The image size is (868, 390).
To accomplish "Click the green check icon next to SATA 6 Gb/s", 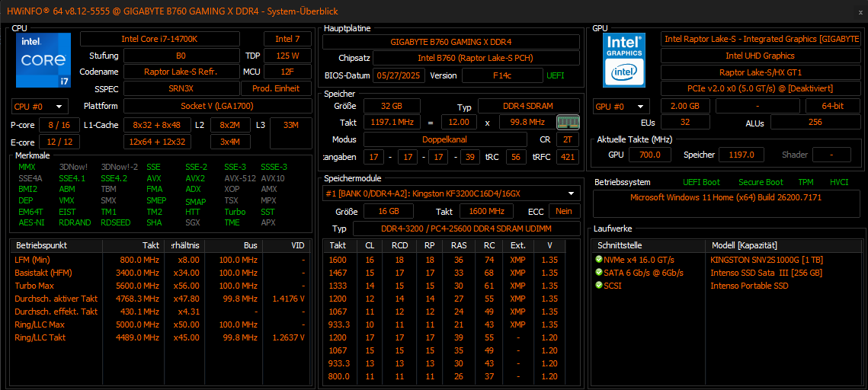I will pyautogui.click(x=598, y=273).
